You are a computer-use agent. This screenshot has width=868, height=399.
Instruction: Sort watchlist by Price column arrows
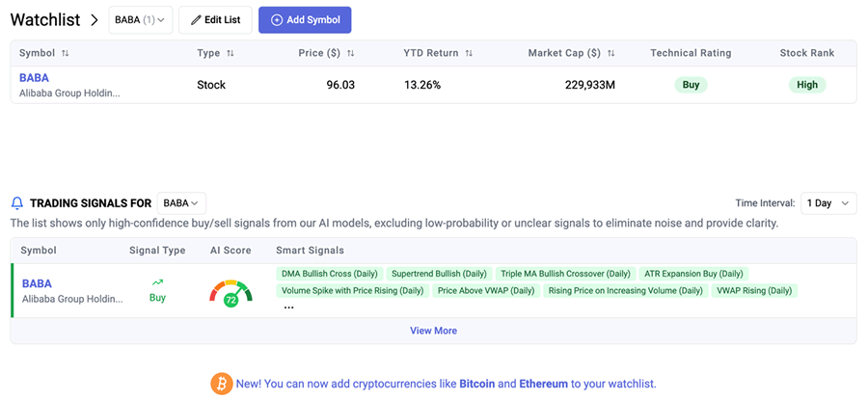351,53
